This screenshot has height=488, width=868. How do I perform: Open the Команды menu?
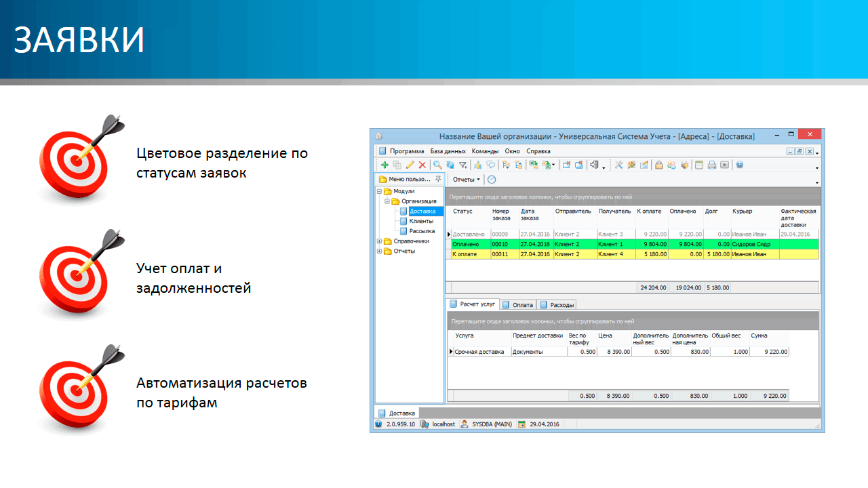(485, 151)
